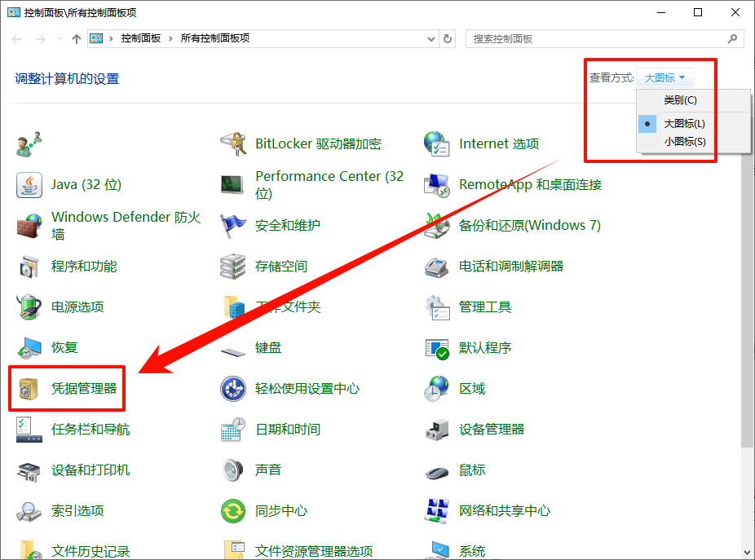Click the scrollbar down arrow
The height and width of the screenshot is (560, 755).
(748, 553)
